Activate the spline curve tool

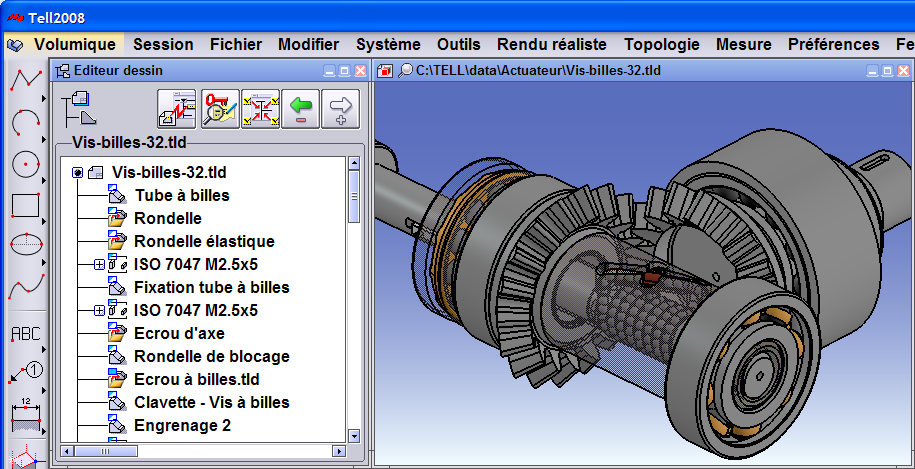[24, 287]
